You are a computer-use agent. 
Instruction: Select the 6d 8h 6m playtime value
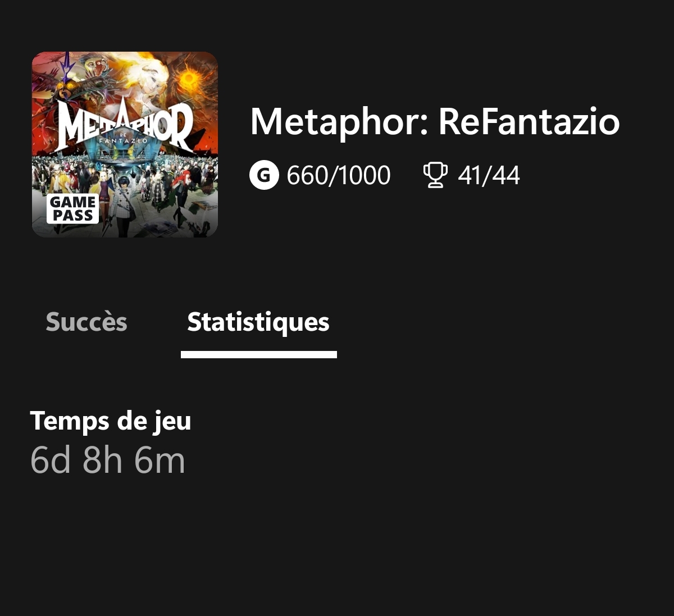[x=108, y=460]
